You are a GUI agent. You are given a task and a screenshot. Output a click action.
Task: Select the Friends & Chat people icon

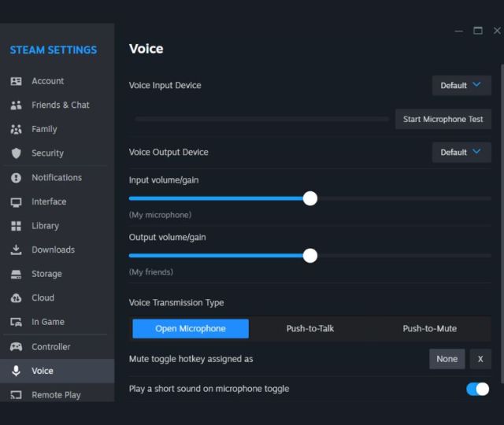pyautogui.click(x=16, y=105)
